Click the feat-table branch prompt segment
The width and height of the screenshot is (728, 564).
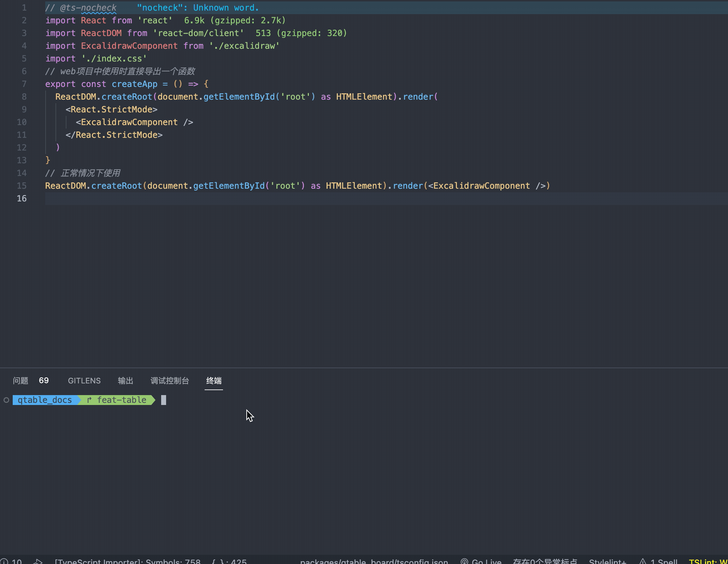122,400
